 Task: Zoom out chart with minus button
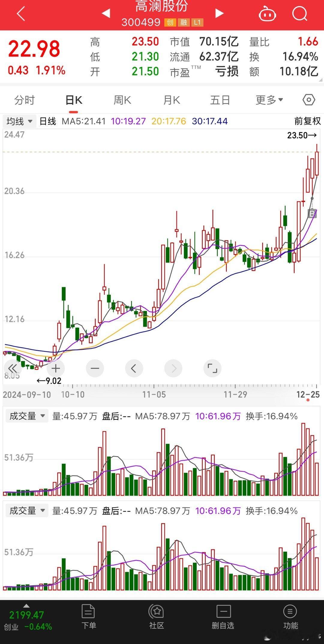(x=95, y=368)
